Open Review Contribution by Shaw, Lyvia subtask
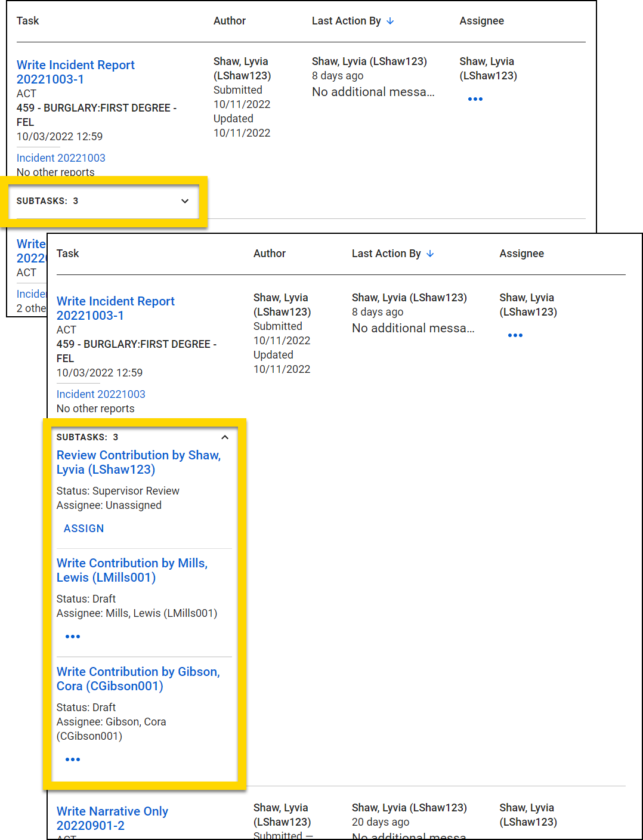Viewport: 643px width, 840px height. click(x=138, y=462)
